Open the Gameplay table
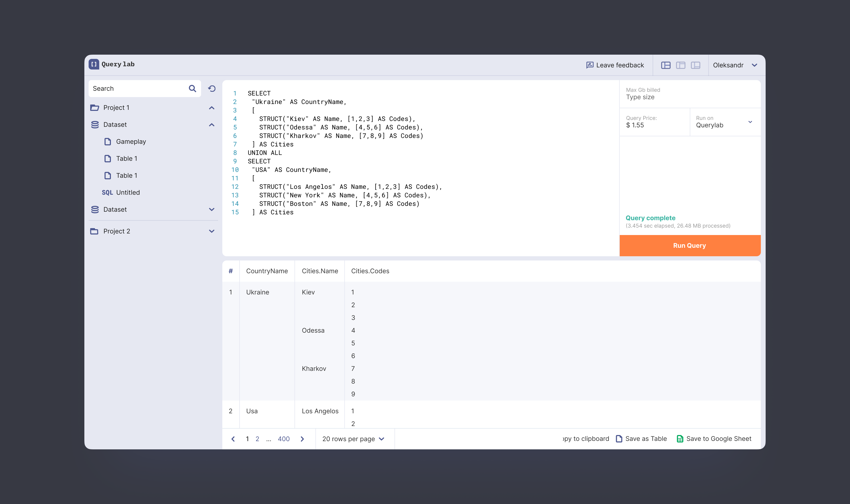Viewport: 850px width, 504px height. point(131,142)
